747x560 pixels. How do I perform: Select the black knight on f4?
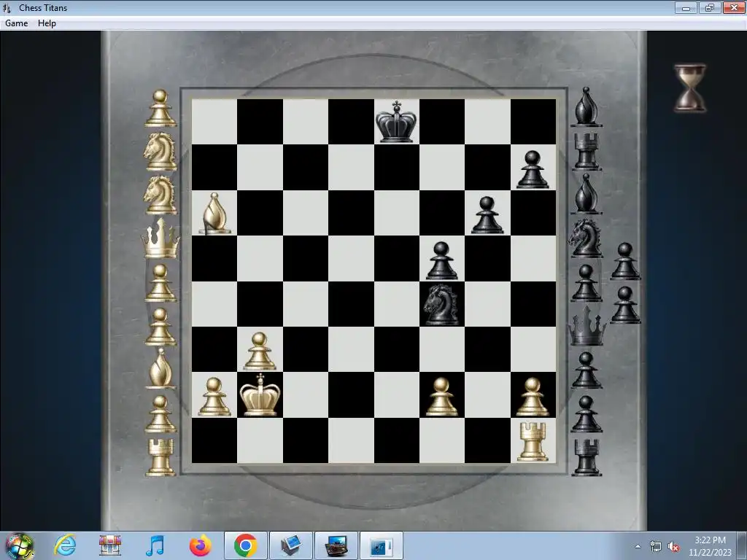[x=441, y=306]
